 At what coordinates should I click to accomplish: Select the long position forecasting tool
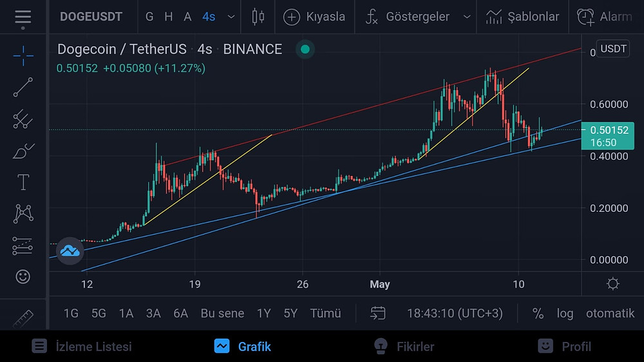(x=23, y=245)
